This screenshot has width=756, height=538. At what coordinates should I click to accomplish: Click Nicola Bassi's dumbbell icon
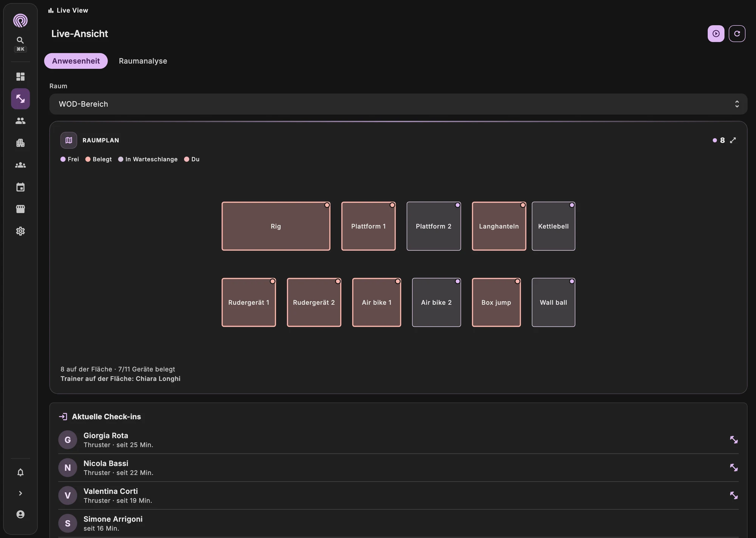(734, 468)
